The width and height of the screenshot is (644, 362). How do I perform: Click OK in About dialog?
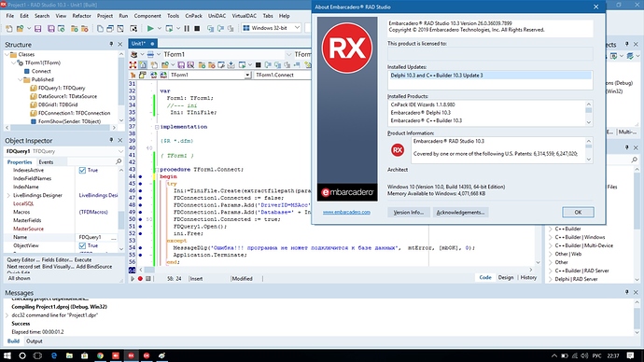[x=578, y=212]
